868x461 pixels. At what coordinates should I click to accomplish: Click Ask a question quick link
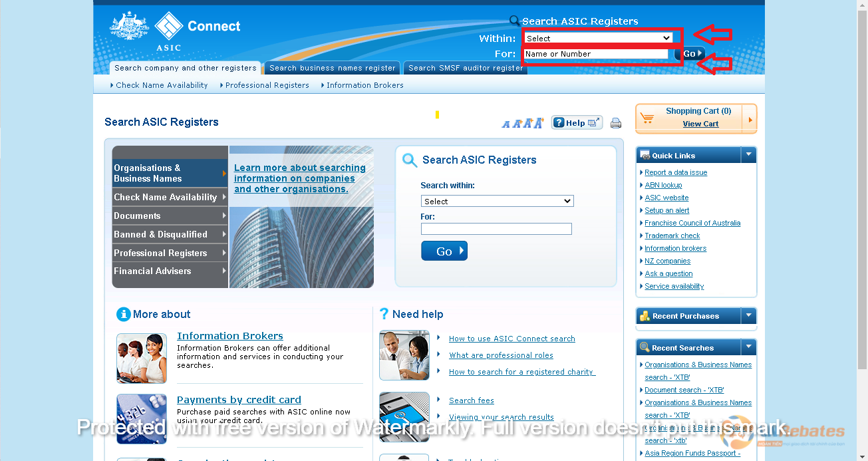coord(668,273)
